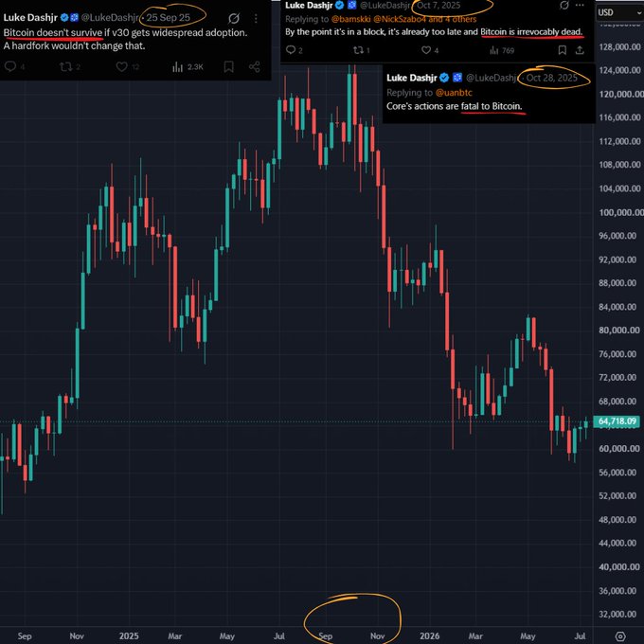
Task: Click the affiliate badge beside the 25 Sep 25 author
Action: point(74,18)
